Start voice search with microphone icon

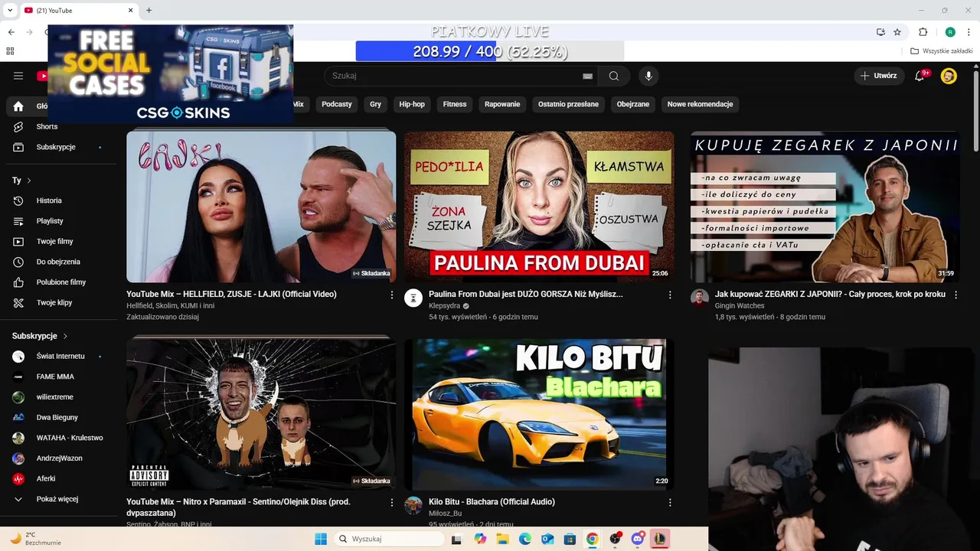tap(648, 76)
